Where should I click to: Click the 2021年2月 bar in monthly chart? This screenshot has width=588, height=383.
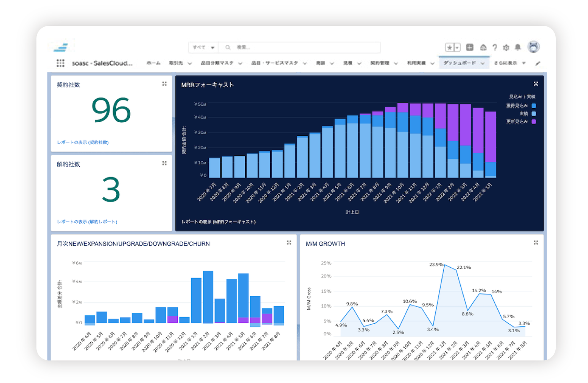point(208,297)
